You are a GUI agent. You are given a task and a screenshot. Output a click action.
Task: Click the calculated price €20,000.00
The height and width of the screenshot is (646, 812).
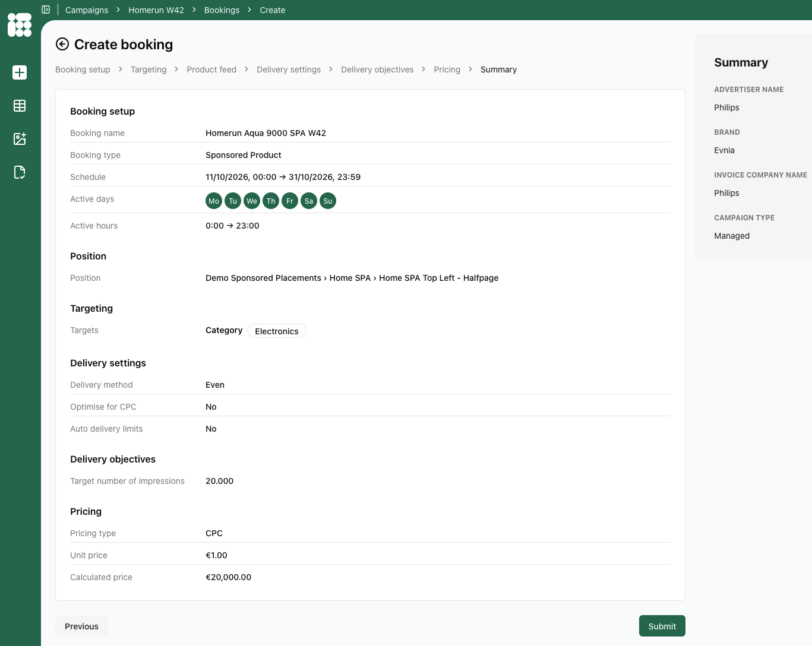tap(228, 577)
